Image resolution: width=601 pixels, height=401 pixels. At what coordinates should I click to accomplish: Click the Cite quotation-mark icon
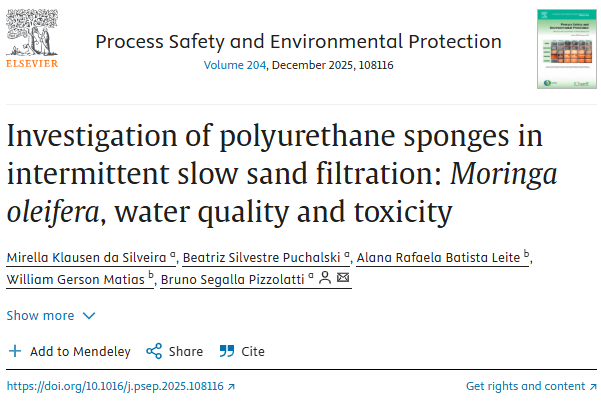226,351
